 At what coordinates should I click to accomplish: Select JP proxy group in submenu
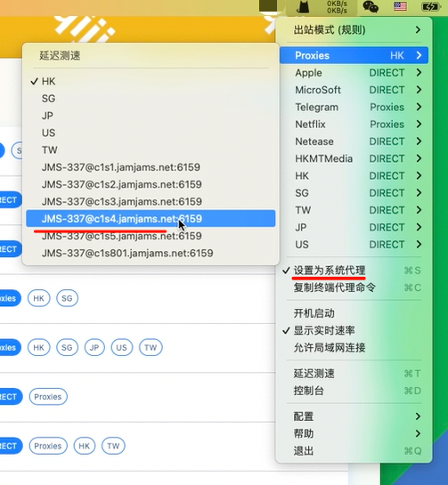point(151,116)
